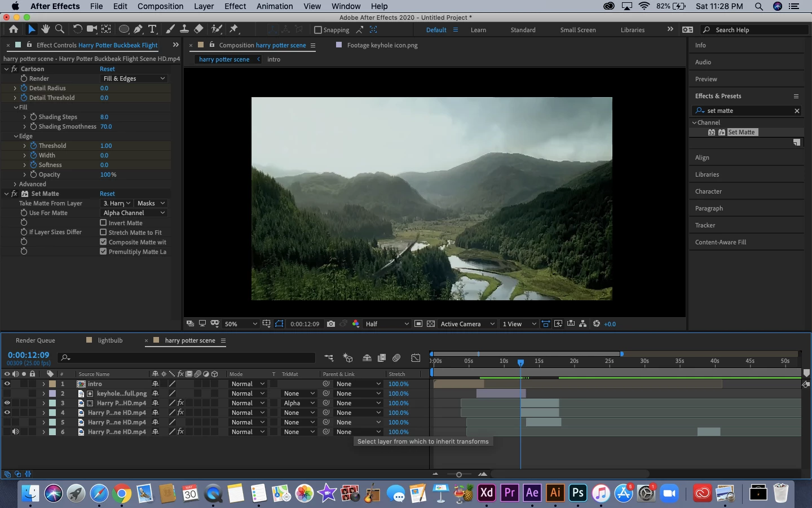812x508 pixels.
Task: Check Invert Matte option
Action: [103, 223]
